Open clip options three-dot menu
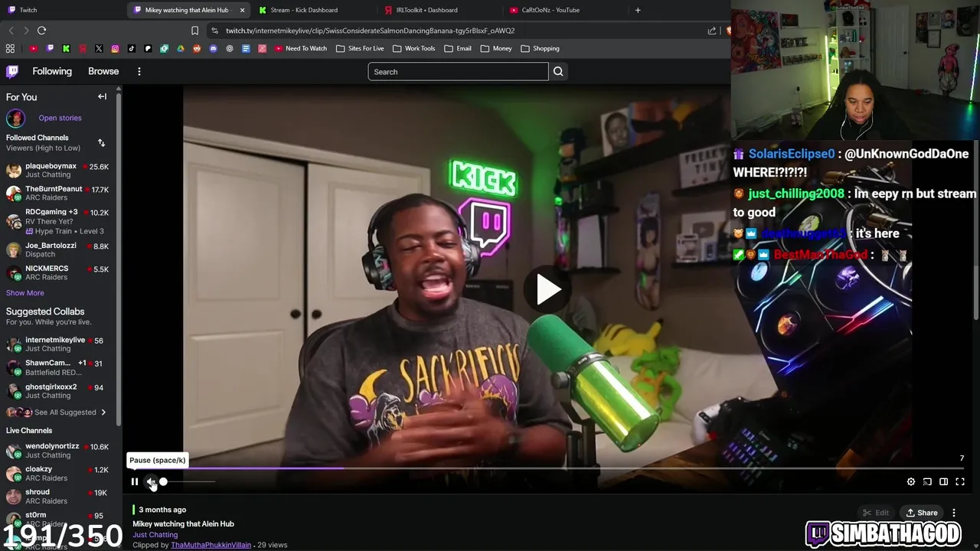This screenshot has height=551, width=980. point(954,513)
